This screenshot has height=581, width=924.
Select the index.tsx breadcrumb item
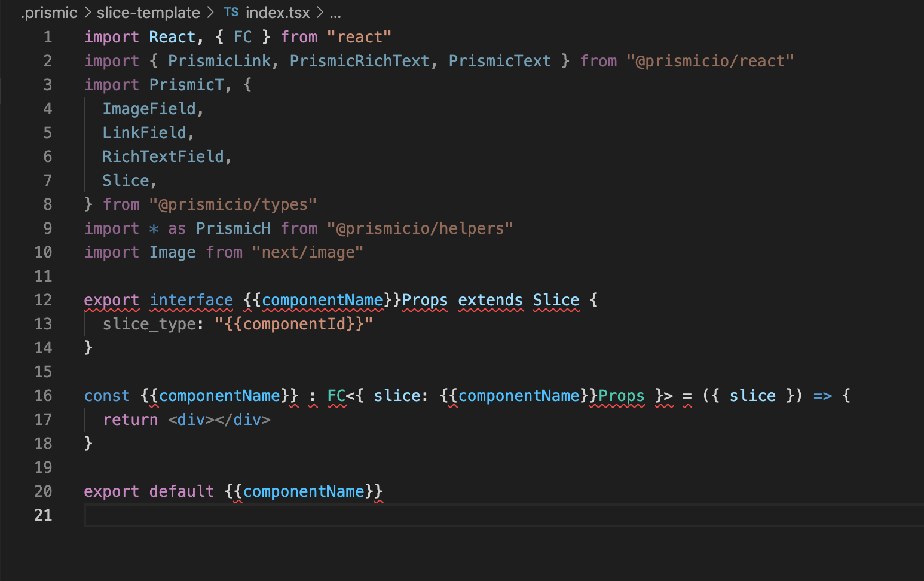tap(277, 13)
